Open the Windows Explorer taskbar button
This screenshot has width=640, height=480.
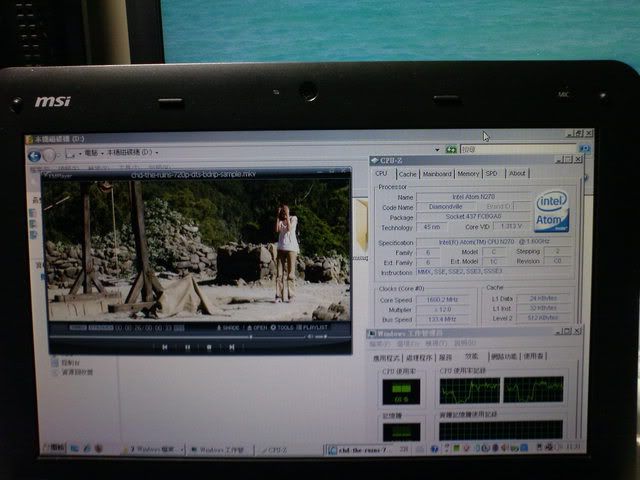click(153, 449)
